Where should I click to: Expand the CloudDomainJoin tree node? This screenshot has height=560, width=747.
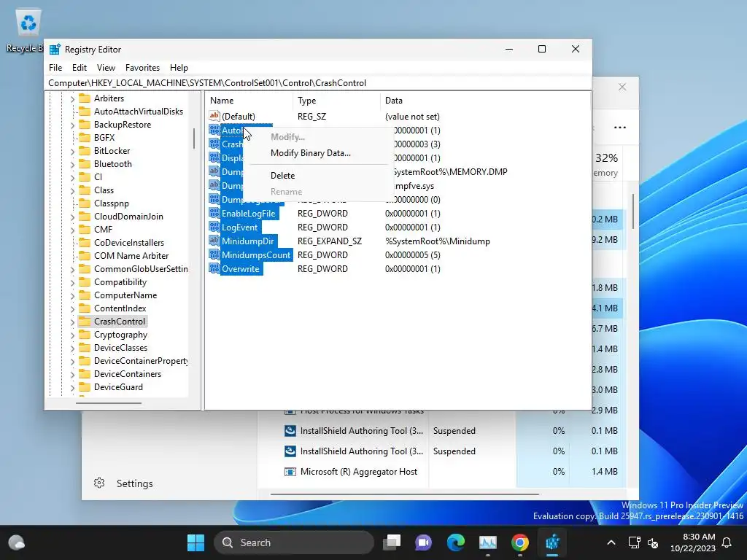coord(72,217)
